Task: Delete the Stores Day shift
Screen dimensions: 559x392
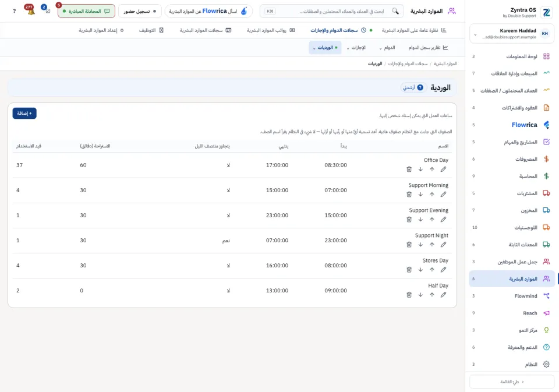Action: (x=409, y=270)
